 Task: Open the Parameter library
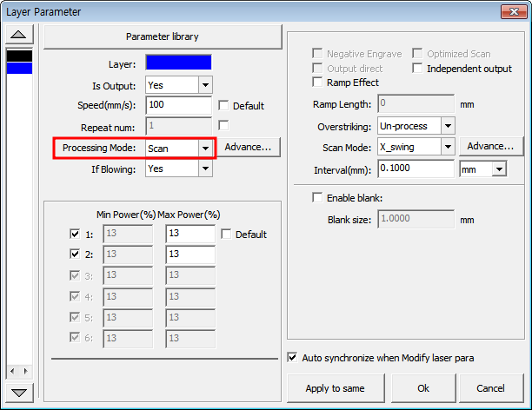click(163, 36)
